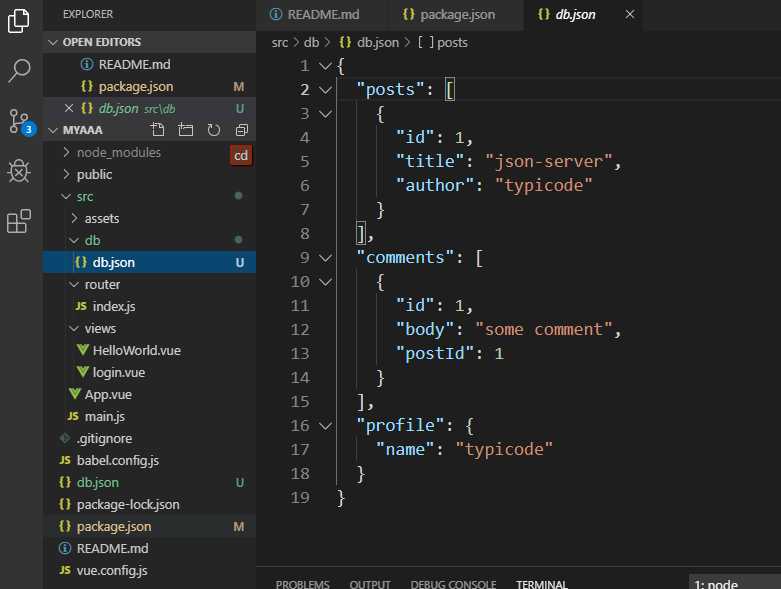The height and width of the screenshot is (589, 781).
Task: Open the DEBUG CONSOLE panel tab
Action: [x=453, y=584]
